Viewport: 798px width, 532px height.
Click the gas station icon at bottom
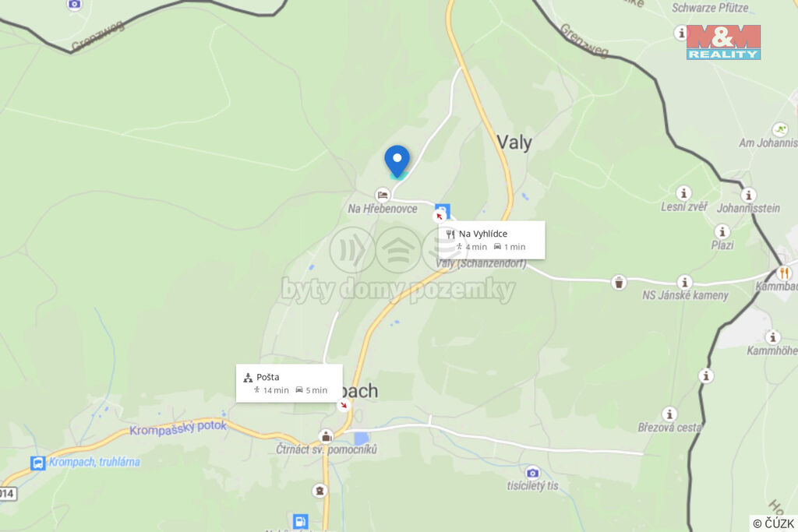[x=300, y=521]
